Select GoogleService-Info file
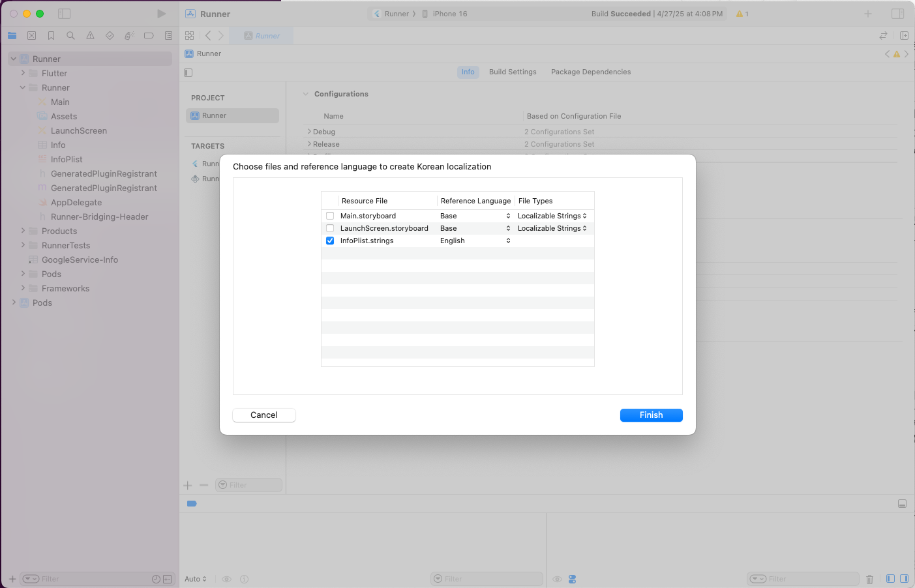The width and height of the screenshot is (915, 588). pos(80,259)
